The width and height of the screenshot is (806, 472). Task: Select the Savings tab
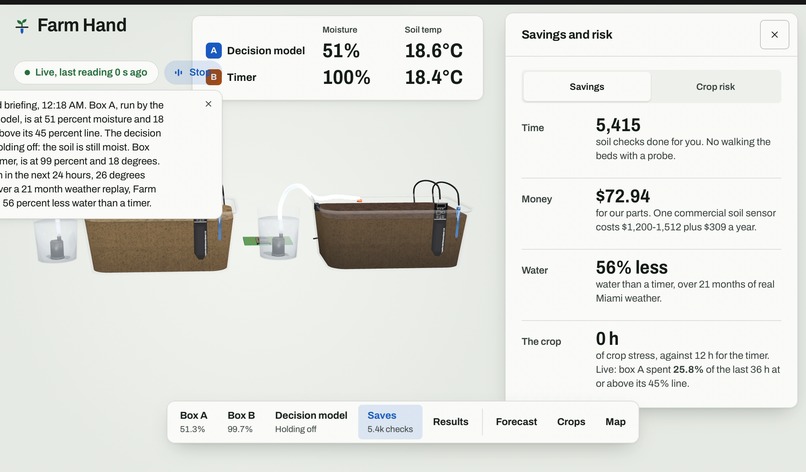point(587,87)
